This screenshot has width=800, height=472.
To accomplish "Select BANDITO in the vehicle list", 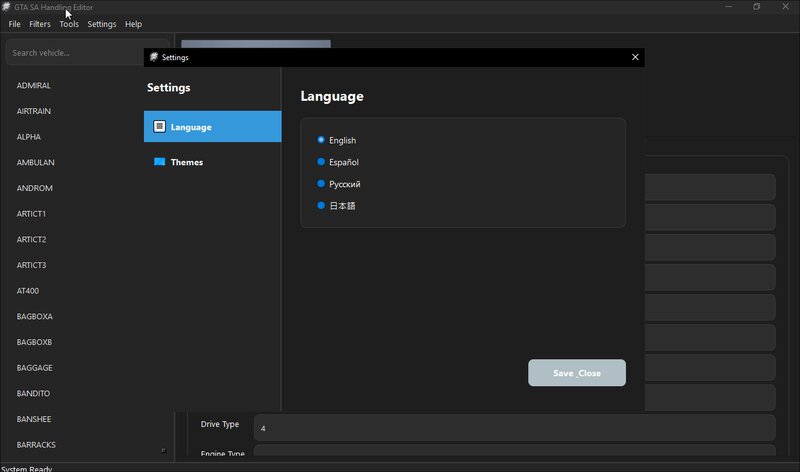I will [x=33, y=393].
